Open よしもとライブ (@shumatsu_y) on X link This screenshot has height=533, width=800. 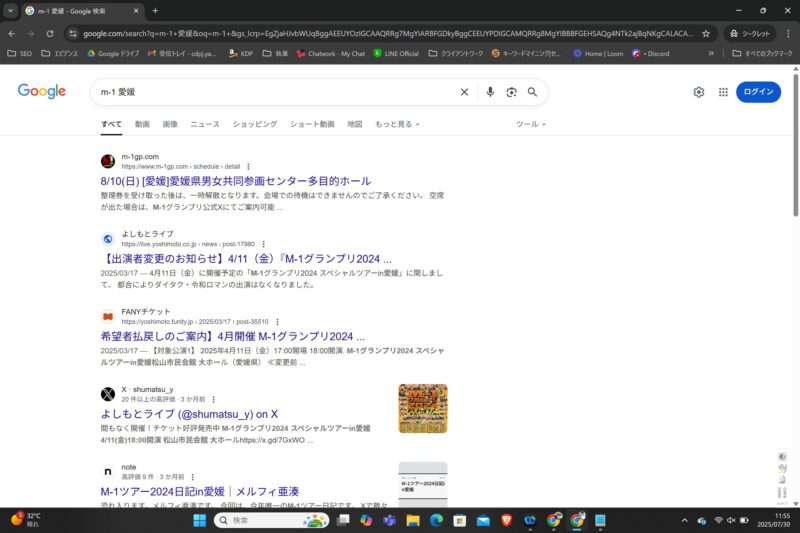point(189,414)
